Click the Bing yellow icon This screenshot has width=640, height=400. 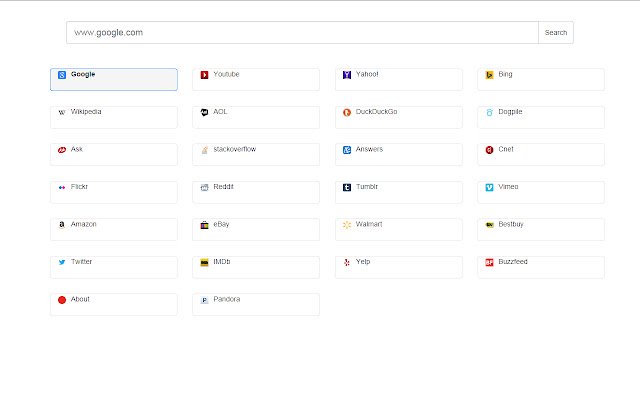coord(489,75)
